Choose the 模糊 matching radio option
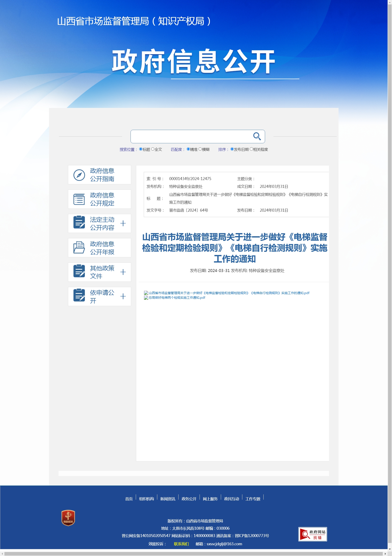 pos(200,149)
